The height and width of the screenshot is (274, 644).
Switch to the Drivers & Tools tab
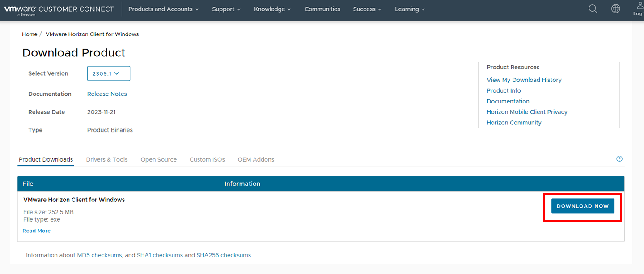coord(107,160)
